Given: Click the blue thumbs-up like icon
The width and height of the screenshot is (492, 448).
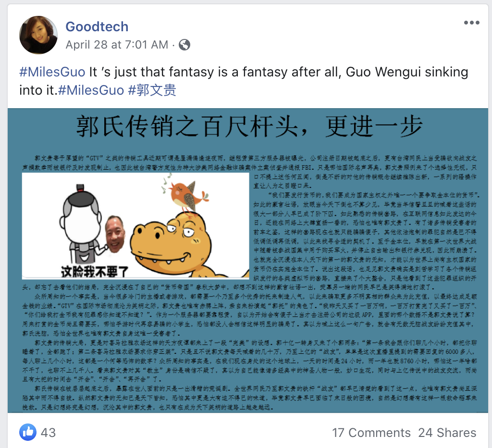Looking at the screenshot, I should 28,432.
